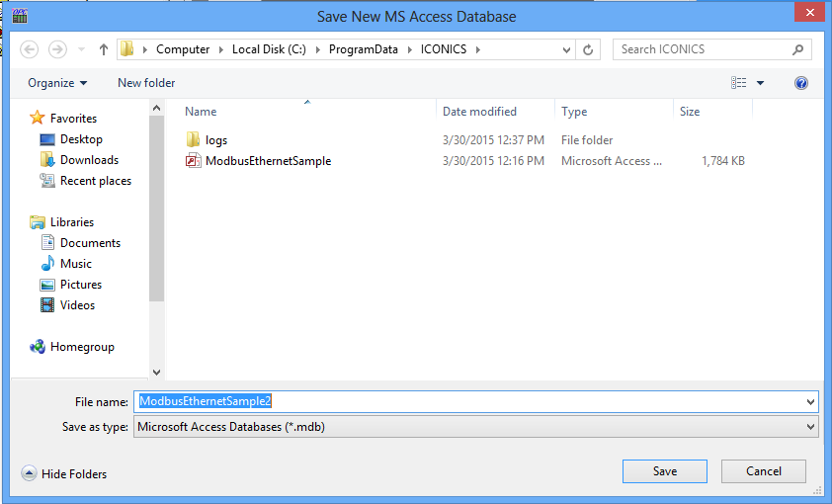
Task: Open the logs folder
Action: (215, 140)
